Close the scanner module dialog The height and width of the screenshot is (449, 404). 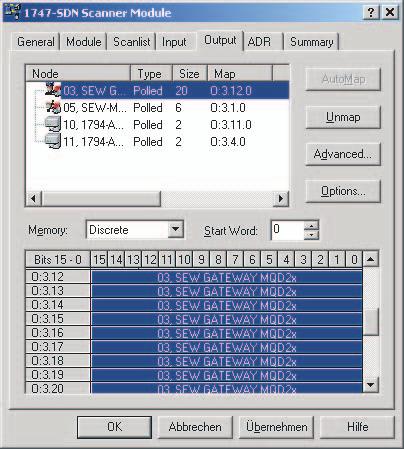(390, 13)
